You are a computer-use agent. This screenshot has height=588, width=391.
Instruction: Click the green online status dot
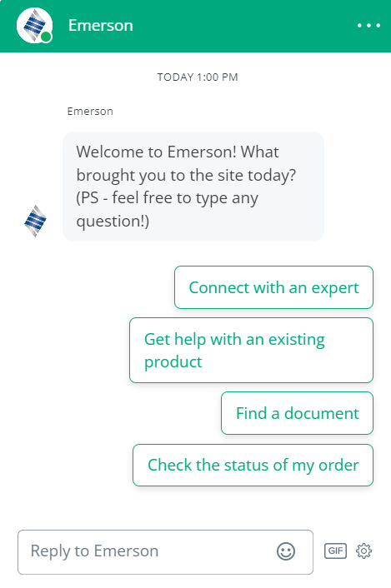click(46, 37)
